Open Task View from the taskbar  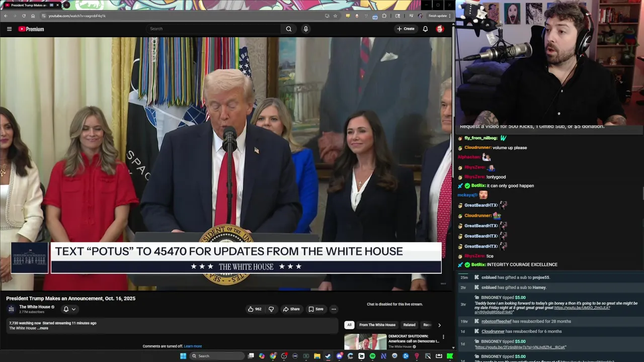point(251,356)
